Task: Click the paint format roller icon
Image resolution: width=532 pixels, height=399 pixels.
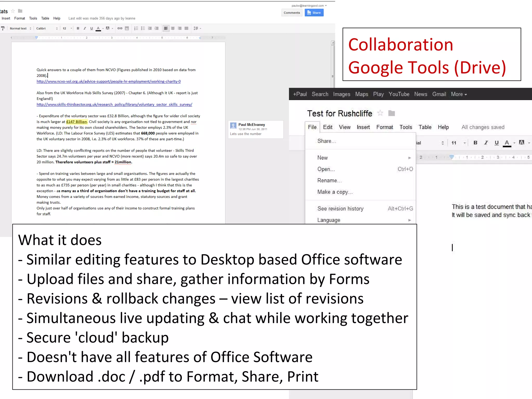Action: click(x=3, y=28)
